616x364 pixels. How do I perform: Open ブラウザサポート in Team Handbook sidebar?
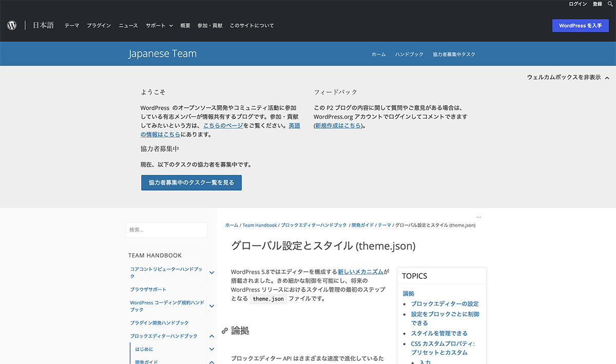point(148,290)
